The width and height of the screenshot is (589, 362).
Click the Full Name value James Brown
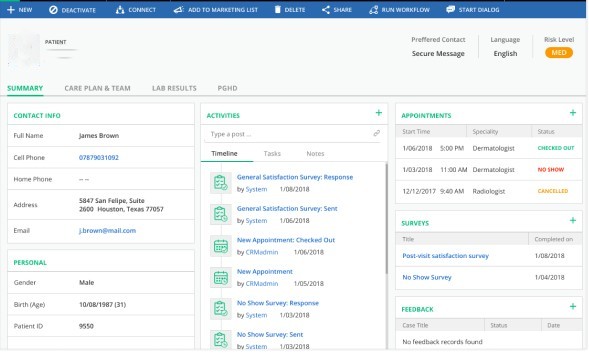(x=99, y=136)
